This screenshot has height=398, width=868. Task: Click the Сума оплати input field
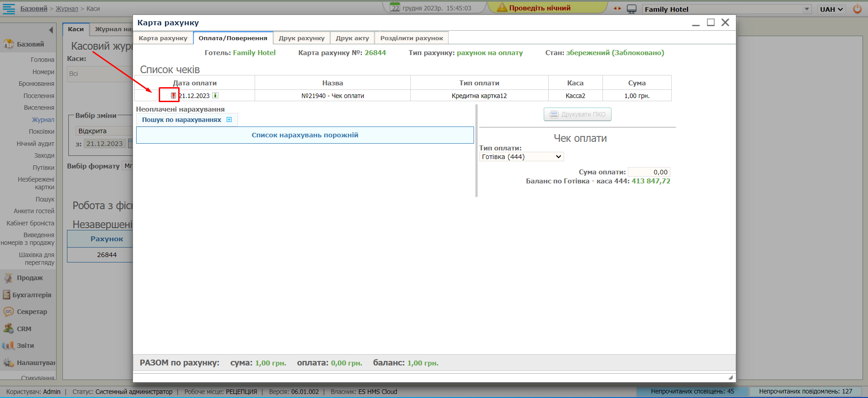(x=649, y=172)
